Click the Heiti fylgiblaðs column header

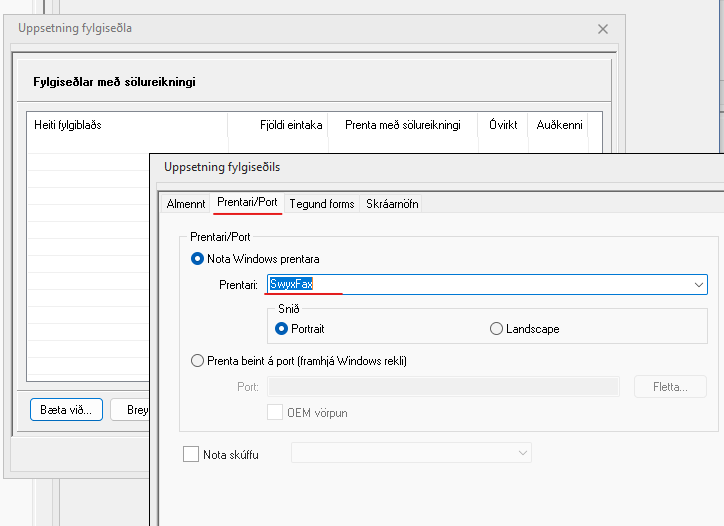[68, 125]
